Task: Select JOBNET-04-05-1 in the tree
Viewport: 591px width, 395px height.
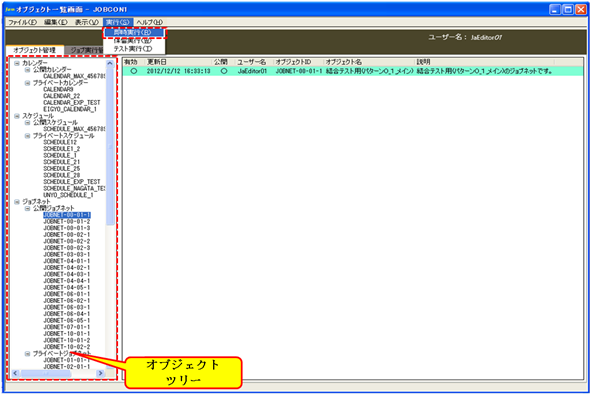Action: pyautogui.click(x=67, y=288)
